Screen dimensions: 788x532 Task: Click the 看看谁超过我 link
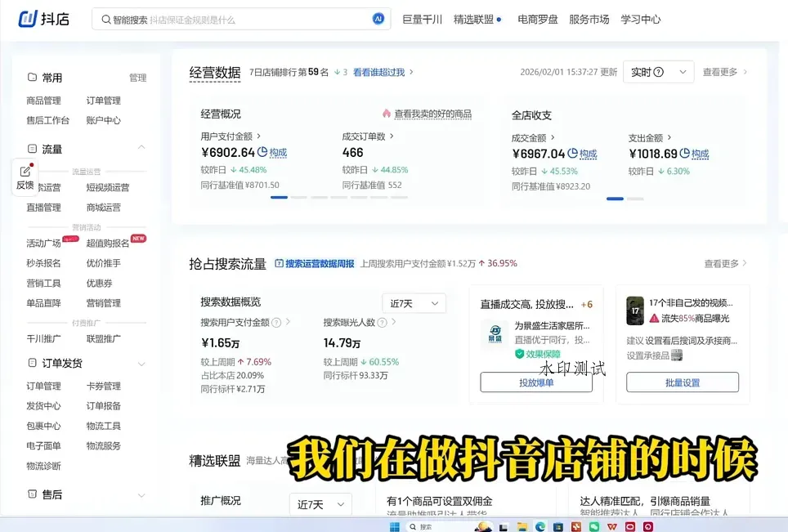380,72
